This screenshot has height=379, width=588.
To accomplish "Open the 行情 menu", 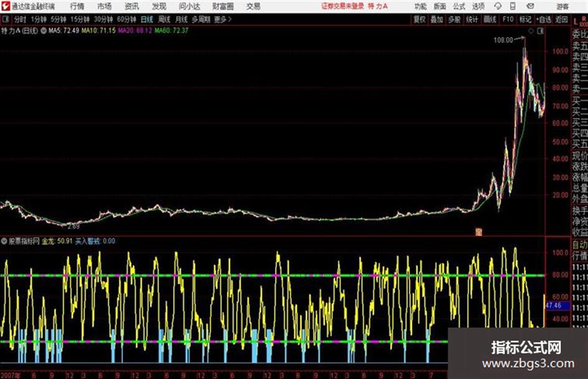I will [x=77, y=6].
